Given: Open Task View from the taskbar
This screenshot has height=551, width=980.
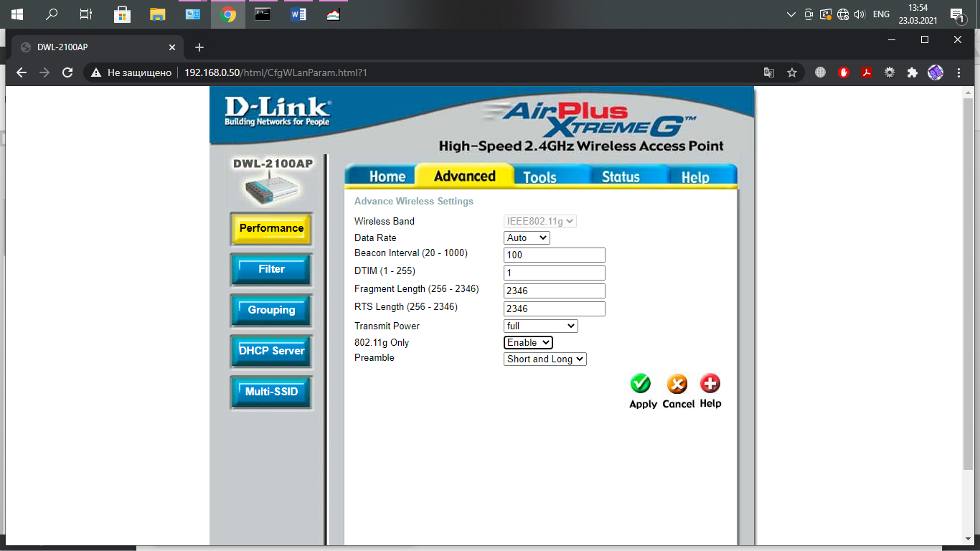Looking at the screenshot, I should click(86, 14).
